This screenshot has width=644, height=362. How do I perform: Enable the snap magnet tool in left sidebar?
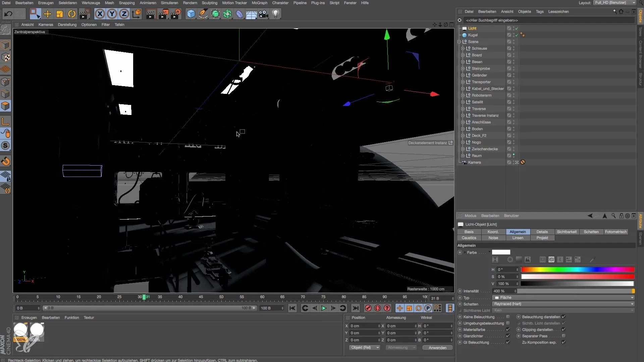pos(6,162)
